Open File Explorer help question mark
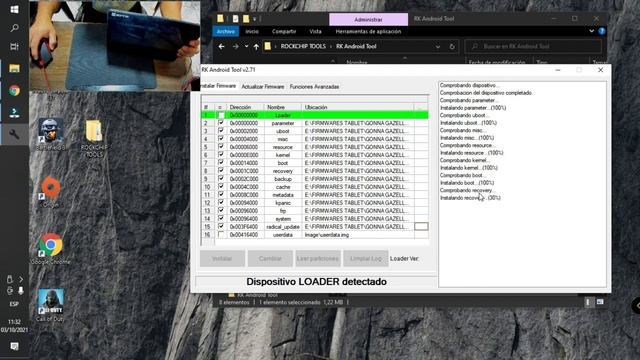640x360 pixels. pyautogui.click(x=602, y=31)
